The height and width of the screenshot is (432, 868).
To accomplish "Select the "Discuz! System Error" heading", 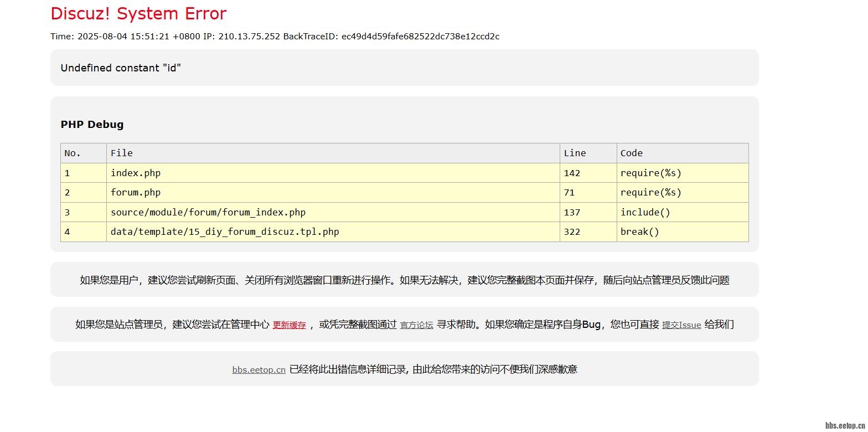I will pos(138,13).
